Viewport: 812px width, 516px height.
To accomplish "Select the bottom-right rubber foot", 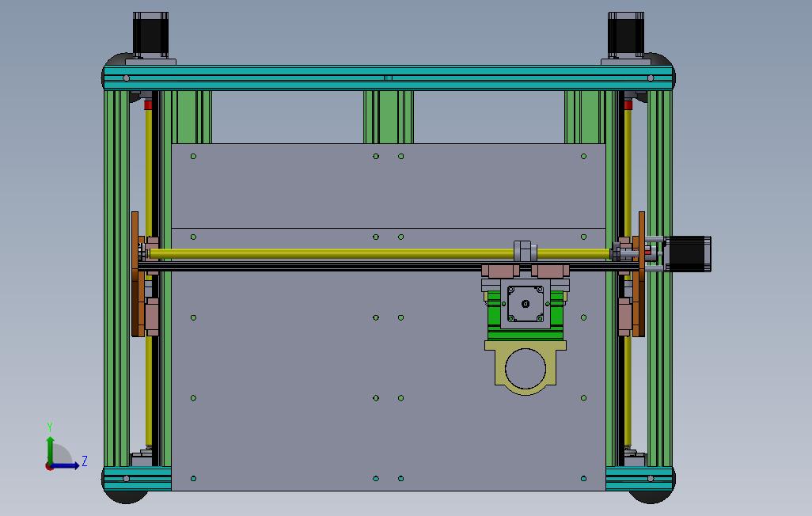I will tap(651, 495).
